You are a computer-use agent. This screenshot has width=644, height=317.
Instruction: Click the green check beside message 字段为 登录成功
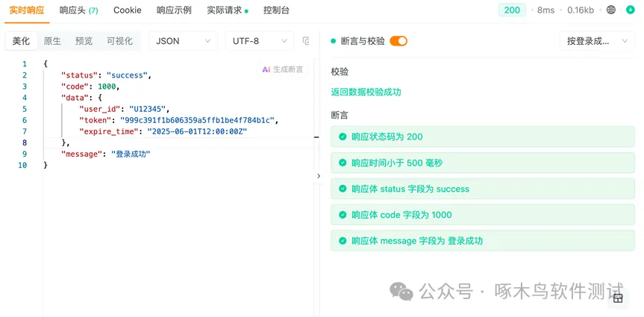click(343, 241)
